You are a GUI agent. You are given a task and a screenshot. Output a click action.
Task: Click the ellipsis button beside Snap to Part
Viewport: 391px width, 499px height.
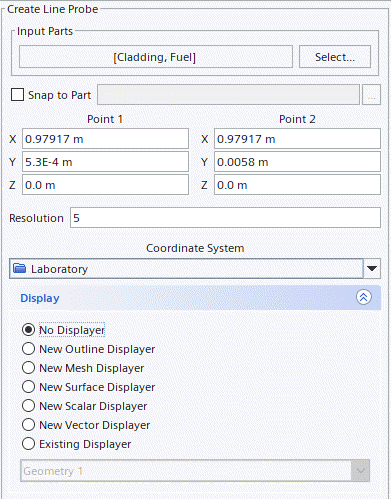(x=371, y=95)
